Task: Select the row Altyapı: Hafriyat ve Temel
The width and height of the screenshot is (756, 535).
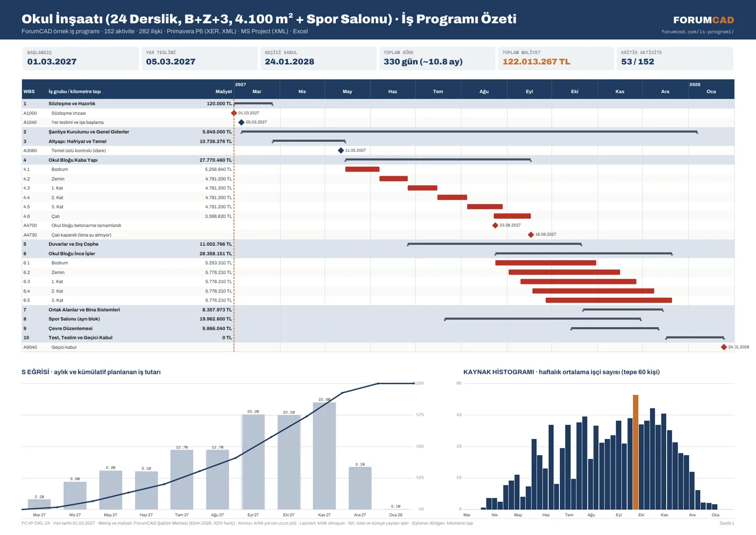Action: pos(378,141)
